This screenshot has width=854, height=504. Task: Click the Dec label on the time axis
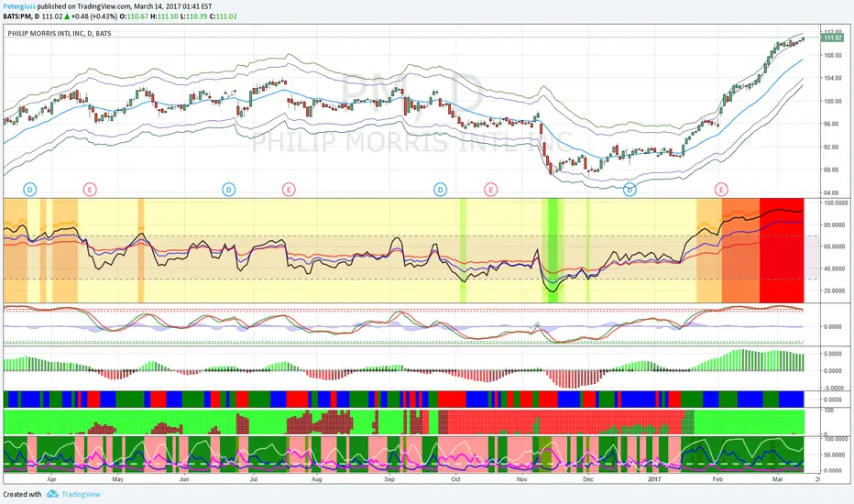588,479
